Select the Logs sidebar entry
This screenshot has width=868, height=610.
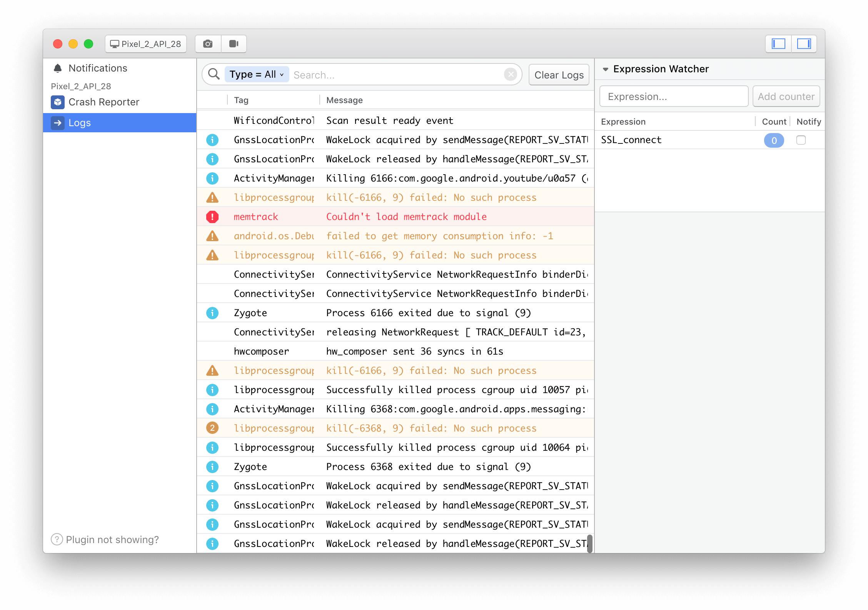pyautogui.click(x=80, y=123)
